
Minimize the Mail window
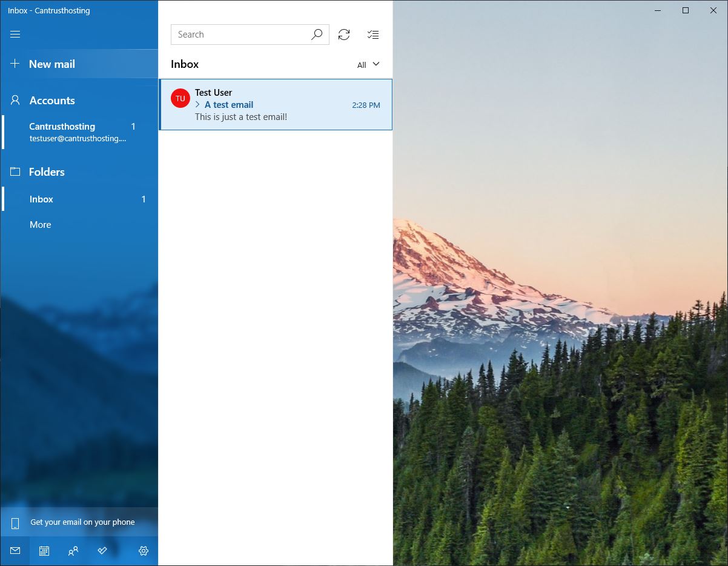coord(658,10)
